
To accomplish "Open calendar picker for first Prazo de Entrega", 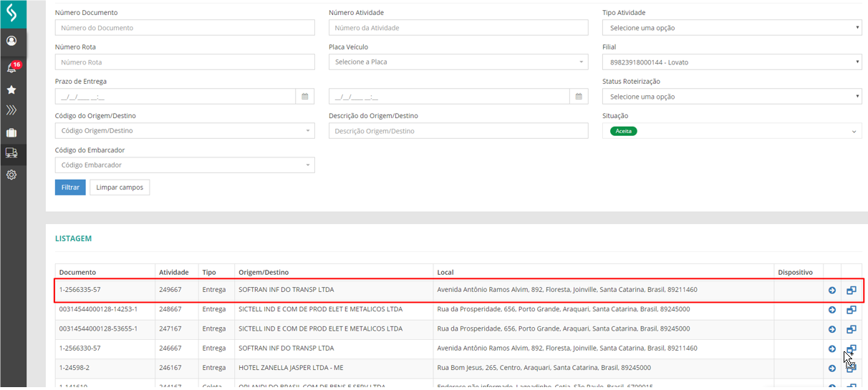I will pos(304,97).
